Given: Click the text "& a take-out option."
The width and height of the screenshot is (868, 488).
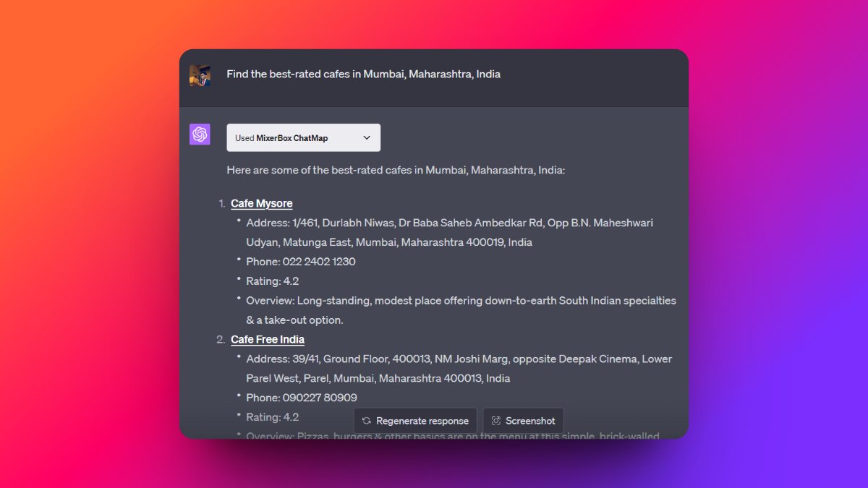Looking at the screenshot, I should pos(294,320).
